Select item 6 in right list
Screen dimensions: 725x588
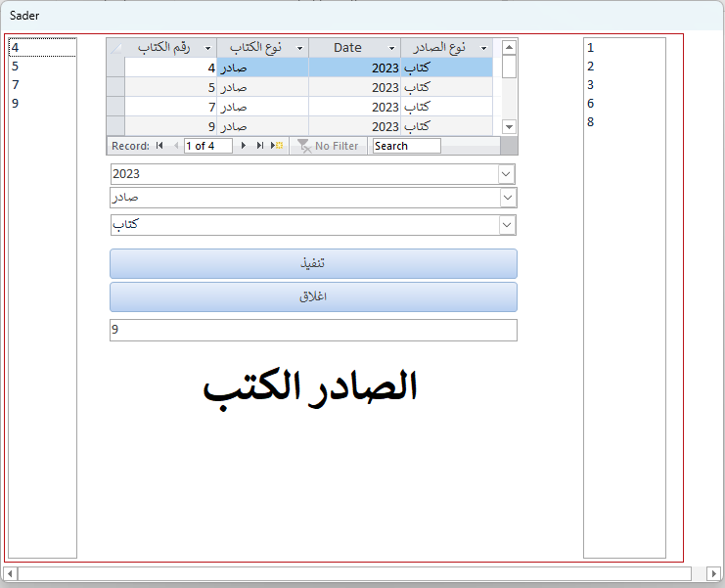coord(624,103)
